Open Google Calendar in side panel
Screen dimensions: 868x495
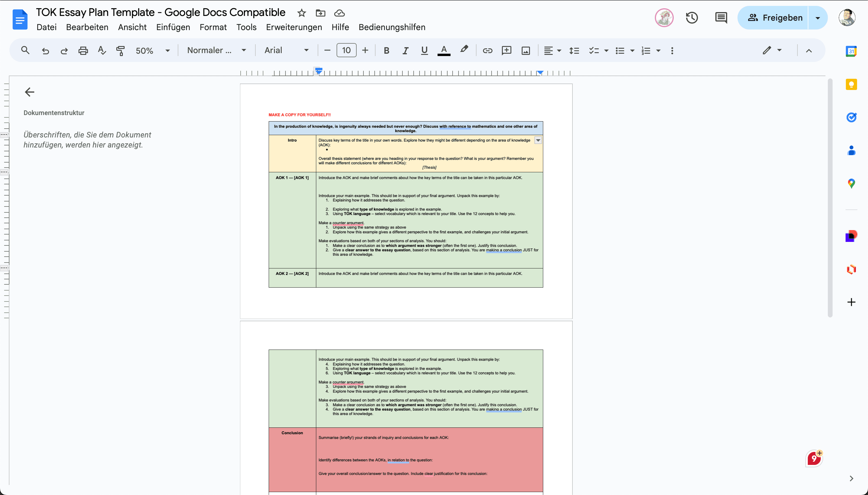[x=851, y=51]
